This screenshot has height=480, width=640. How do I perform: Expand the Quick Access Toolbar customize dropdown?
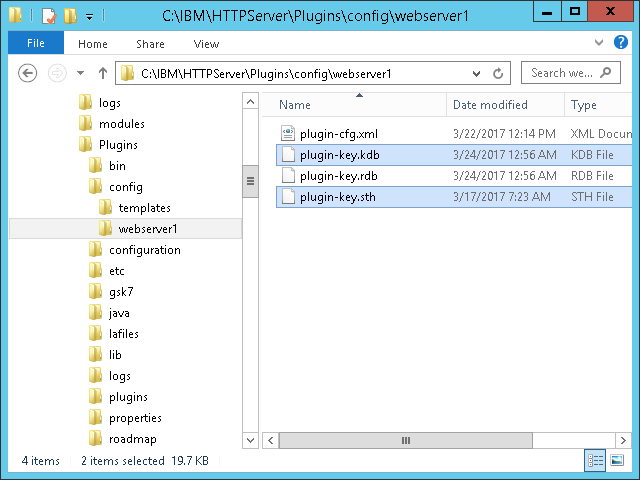89,16
